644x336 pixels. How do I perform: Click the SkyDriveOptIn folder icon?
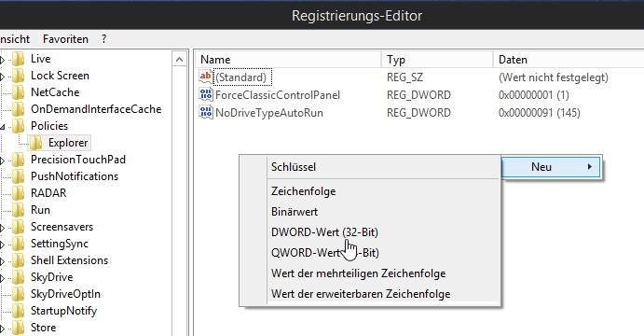point(18,294)
